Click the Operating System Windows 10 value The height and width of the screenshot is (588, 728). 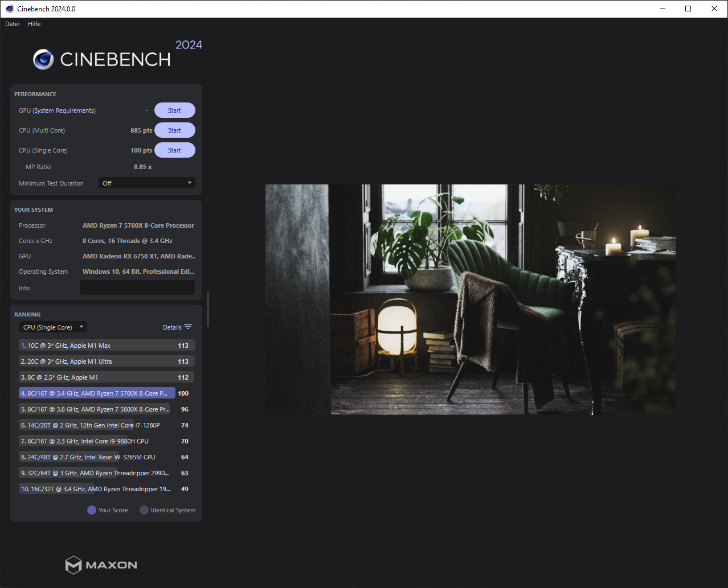coord(138,272)
